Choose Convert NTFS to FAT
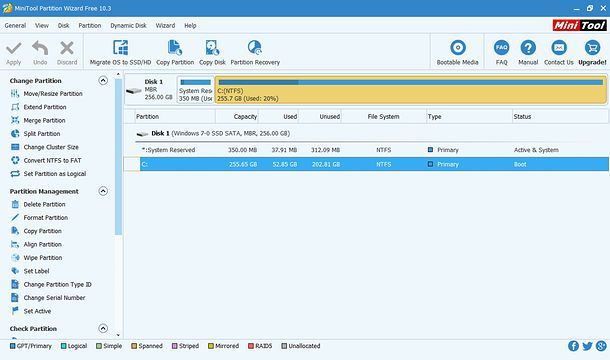610x360 pixels. click(47, 160)
